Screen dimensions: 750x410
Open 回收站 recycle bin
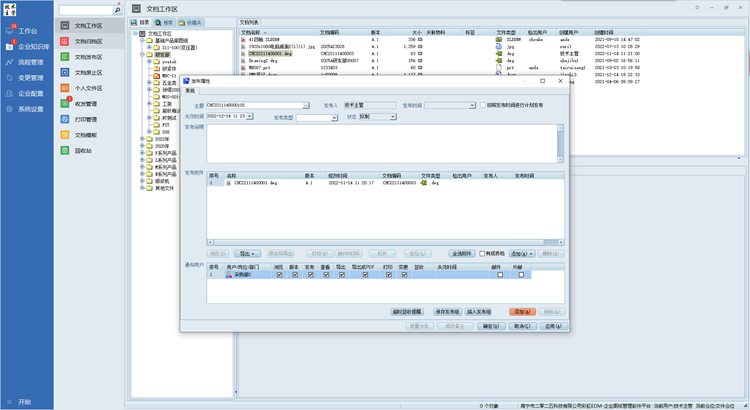pos(83,149)
